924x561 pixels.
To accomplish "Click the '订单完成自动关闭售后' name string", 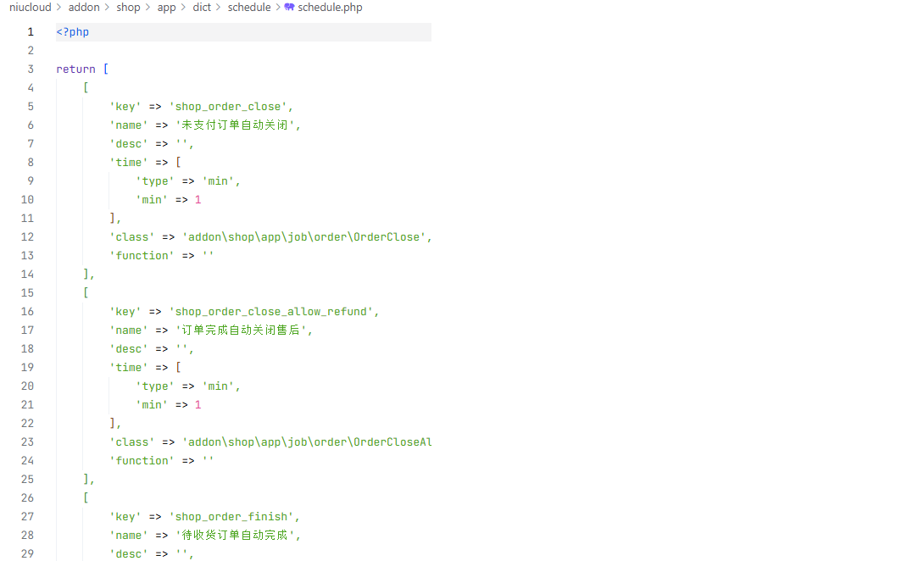I will pos(241,330).
